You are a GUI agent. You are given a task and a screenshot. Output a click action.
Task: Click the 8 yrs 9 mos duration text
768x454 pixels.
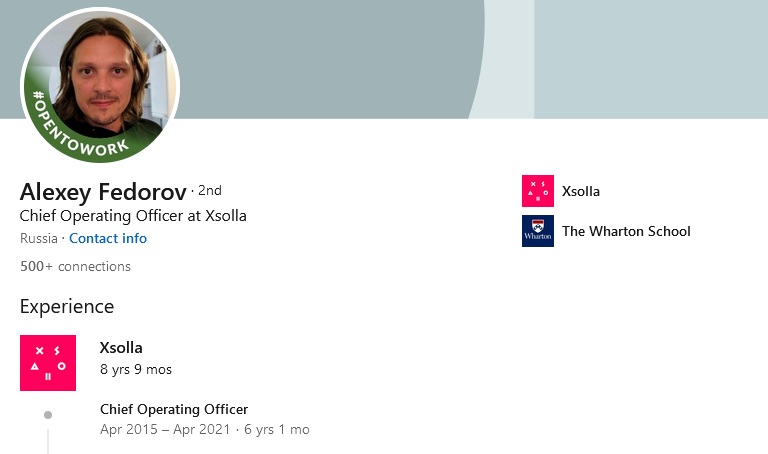(x=136, y=369)
